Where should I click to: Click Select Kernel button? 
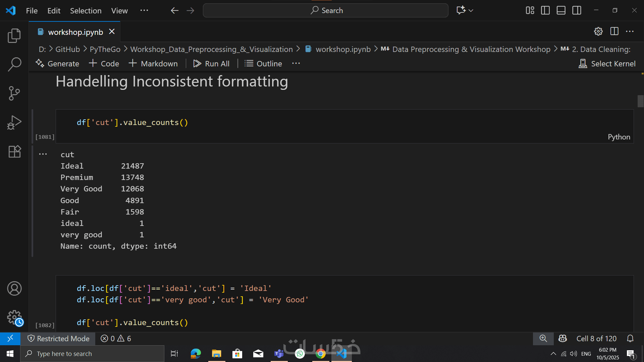tap(607, 64)
